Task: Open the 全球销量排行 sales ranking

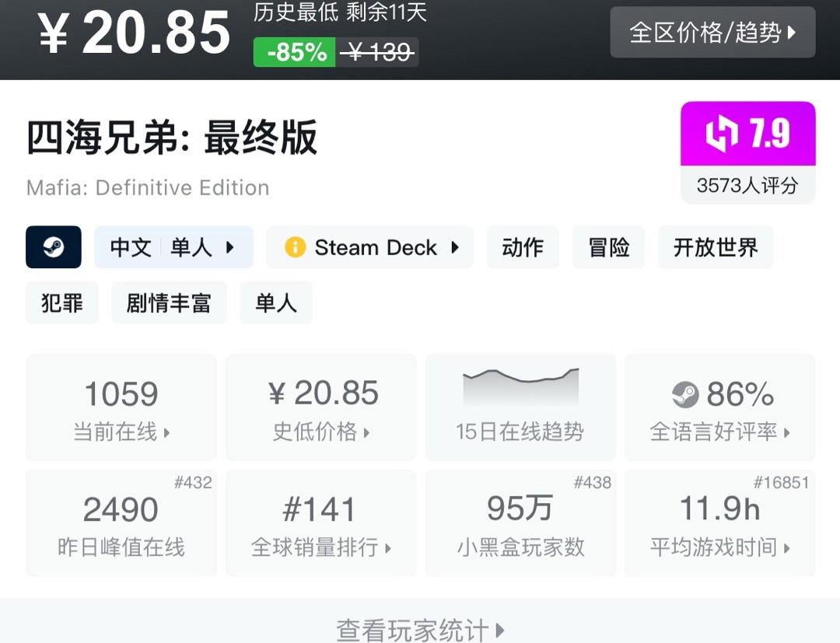Action: pyautogui.click(x=321, y=522)
